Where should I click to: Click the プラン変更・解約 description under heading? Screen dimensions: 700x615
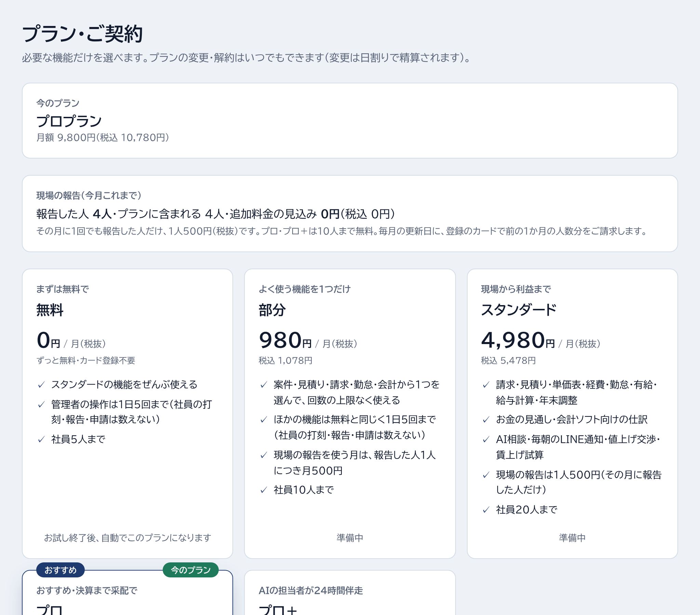(246, 58)
